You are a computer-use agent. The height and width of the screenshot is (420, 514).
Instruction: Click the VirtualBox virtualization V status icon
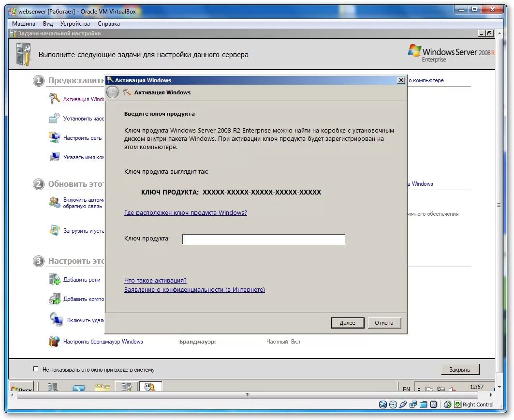point(433,405)
